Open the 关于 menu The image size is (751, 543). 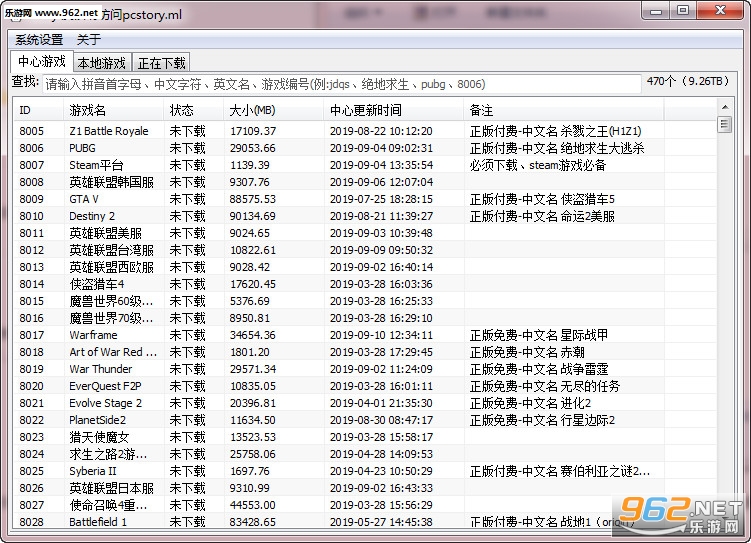(89, 40)
